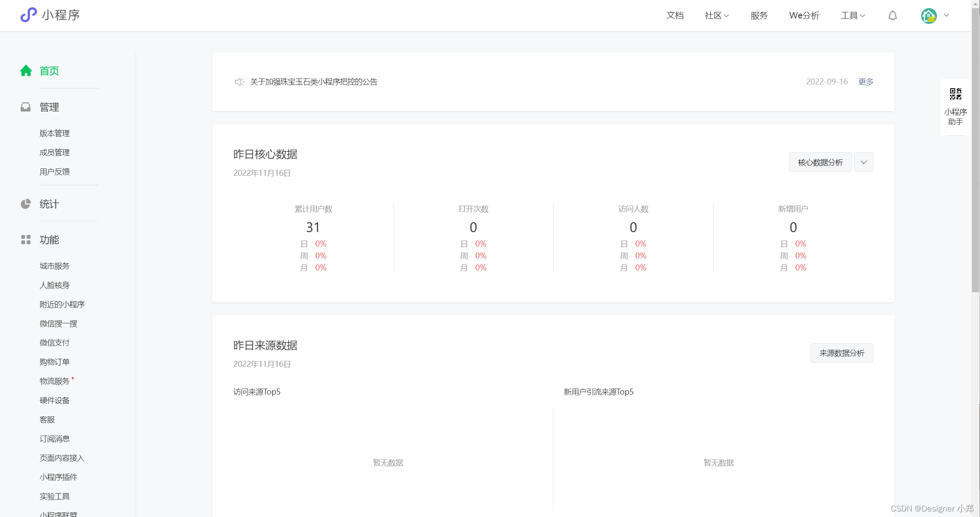Click the home icon beside 首页

pyautogui.click(x=26, y=71)
